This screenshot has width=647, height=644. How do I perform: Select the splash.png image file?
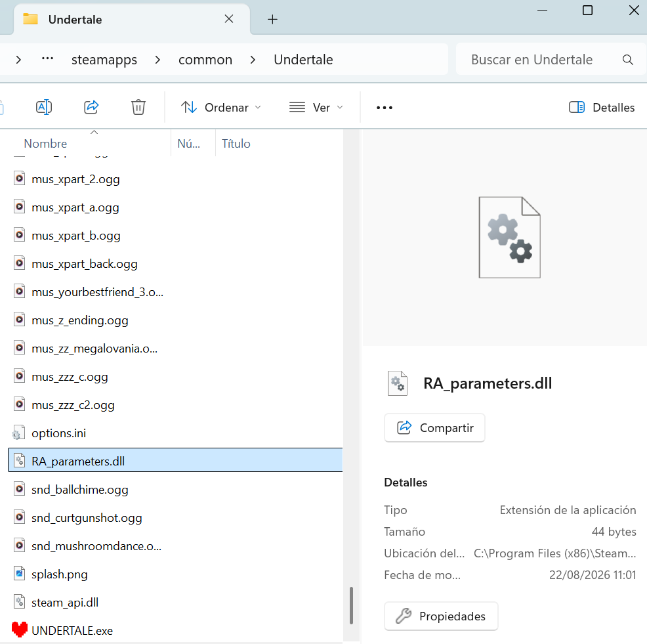(60, 574)
